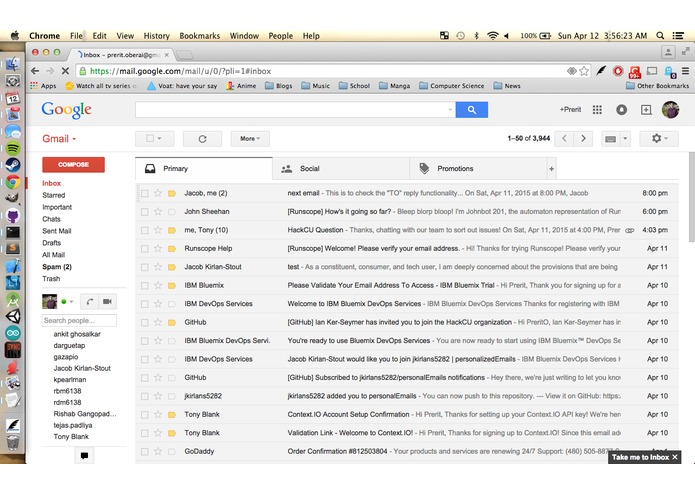Select the me, Tony email checkbox
The width and height of the screenshot is (695, 494).
point(144,230)
